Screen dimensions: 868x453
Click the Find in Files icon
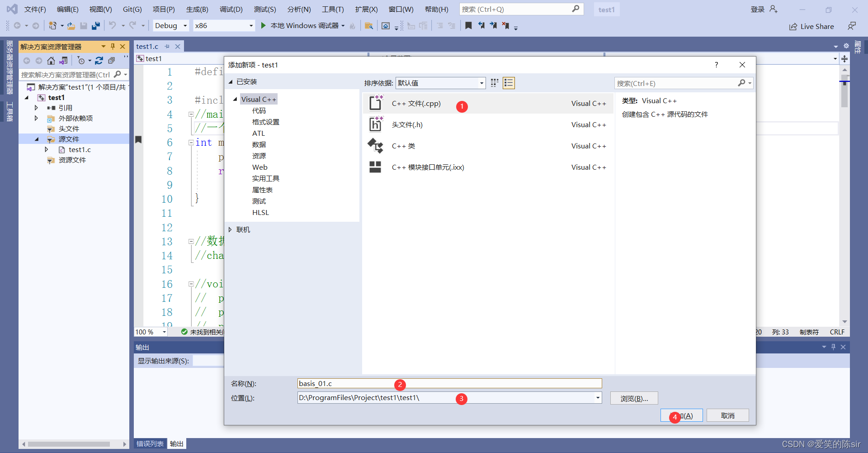coord(369,26)
